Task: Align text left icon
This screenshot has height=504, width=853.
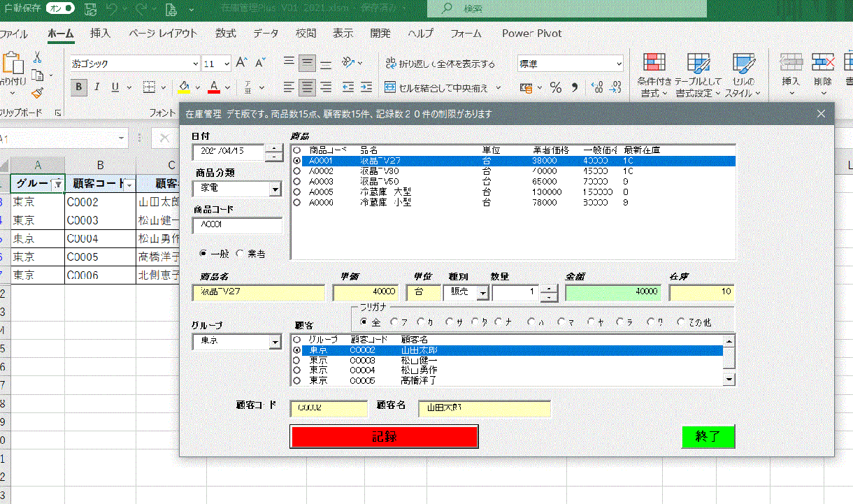Action: 289,87
